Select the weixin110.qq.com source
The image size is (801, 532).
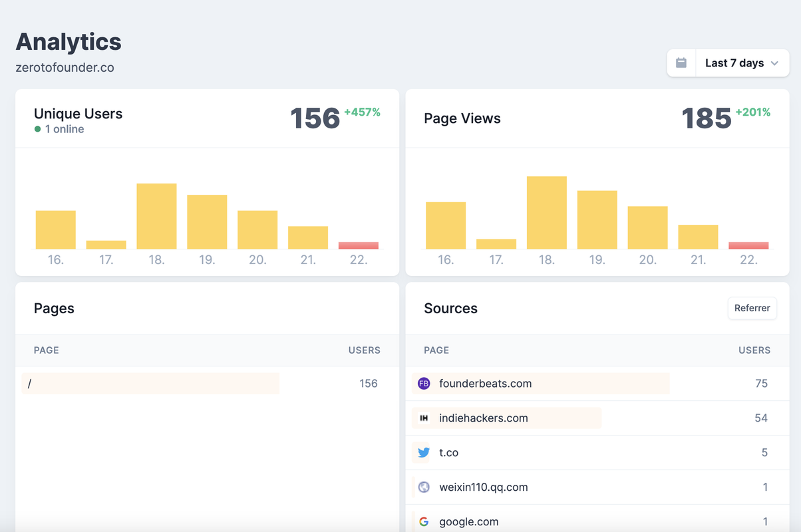597,487
